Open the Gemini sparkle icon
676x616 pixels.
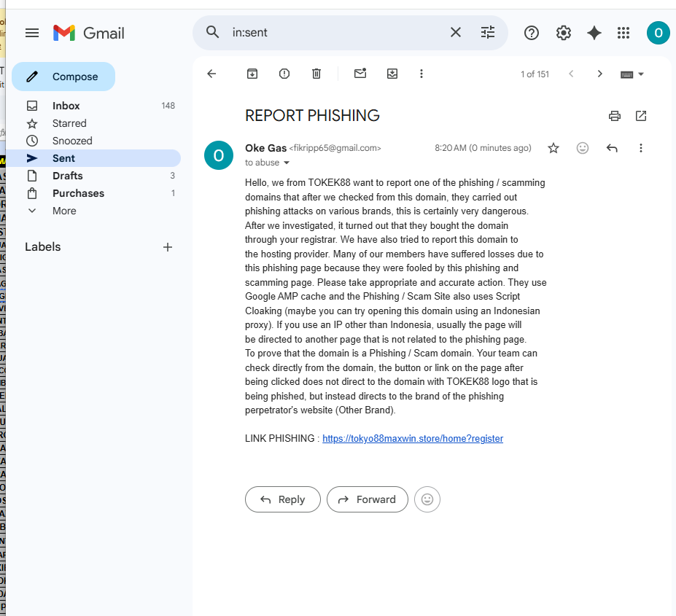[x=594, y=33]
